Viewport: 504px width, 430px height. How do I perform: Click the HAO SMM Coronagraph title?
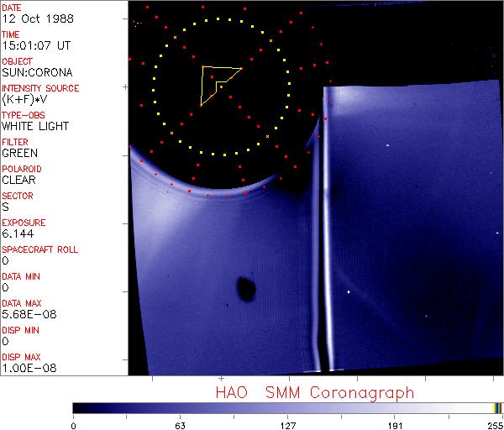point(315,392)
